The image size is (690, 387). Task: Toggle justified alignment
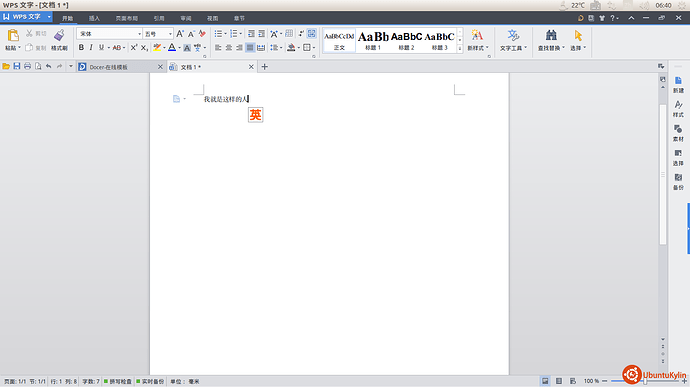pos(250,48)
